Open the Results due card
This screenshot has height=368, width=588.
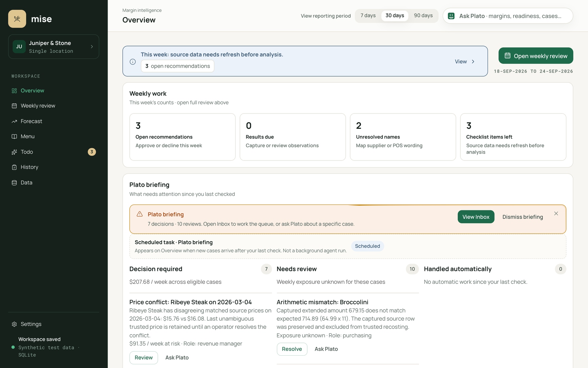point(293,137)
